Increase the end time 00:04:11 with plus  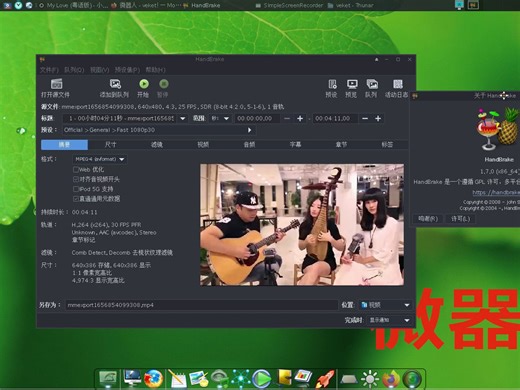378,118
